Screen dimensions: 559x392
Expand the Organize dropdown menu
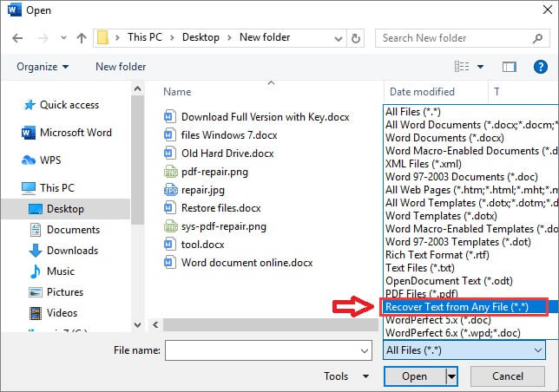(42, 67)
